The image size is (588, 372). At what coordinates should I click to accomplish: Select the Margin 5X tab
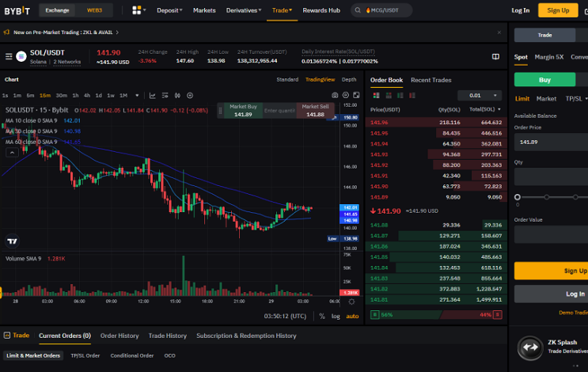click(549, 57)
